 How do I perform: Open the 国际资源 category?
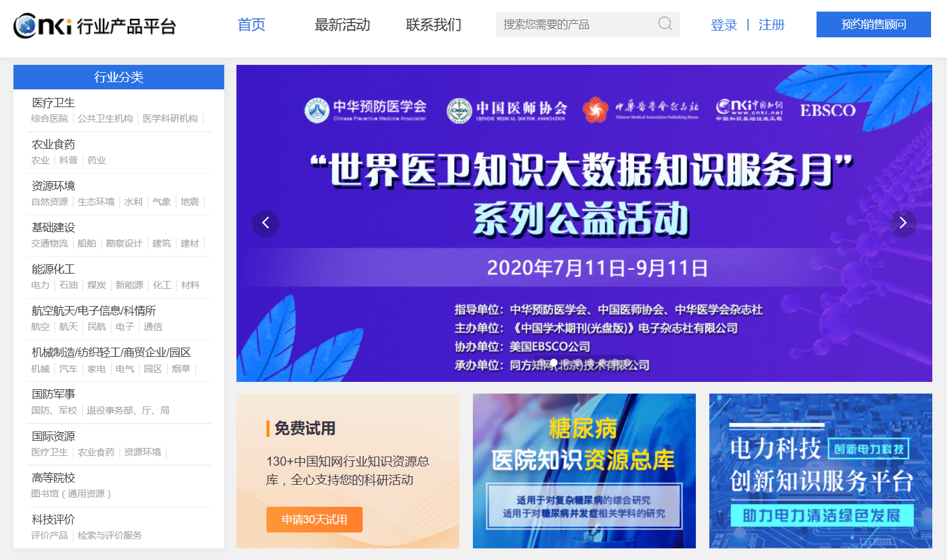coord(53,436)
